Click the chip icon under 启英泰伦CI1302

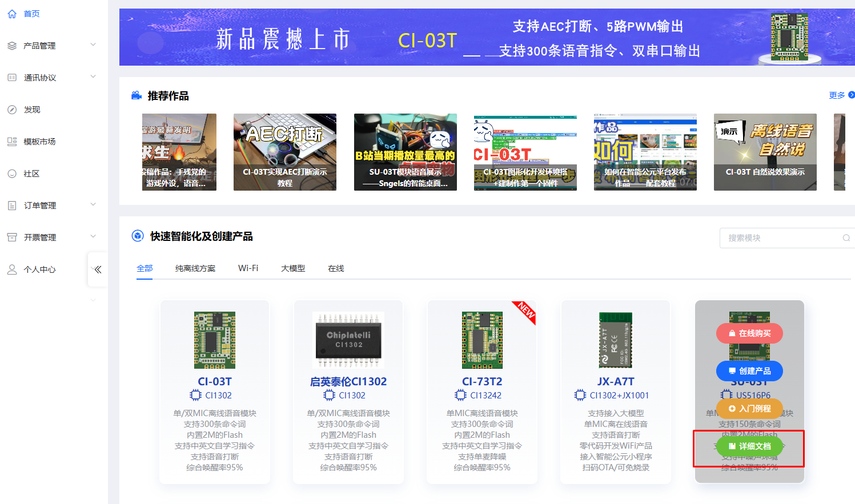coord(330,395)
